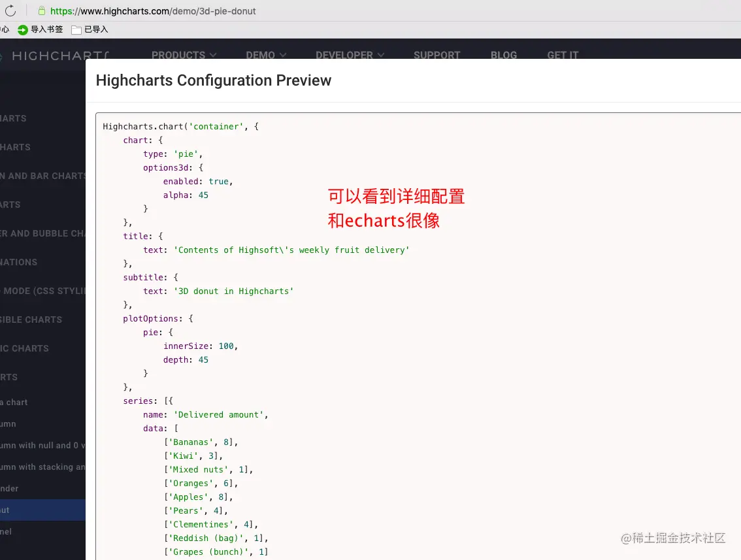Click the 'depth: 45' code line
Image resolution: width=741 pixels, height=560 pixels.
click(x=186, y=359)
